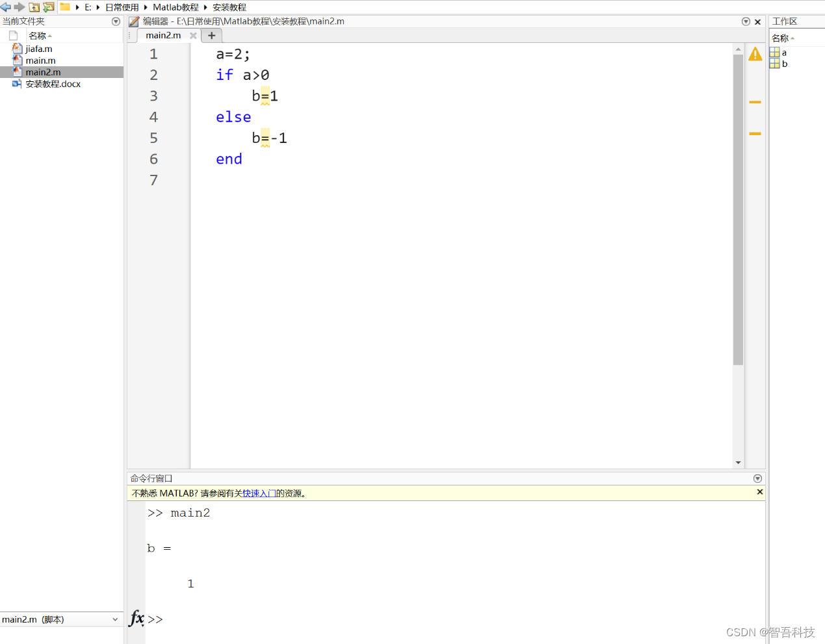The height and width of the screenshot is (644, 825).
Task: Open the 安装教程.docx Word document
Action: tap(52, 84)
